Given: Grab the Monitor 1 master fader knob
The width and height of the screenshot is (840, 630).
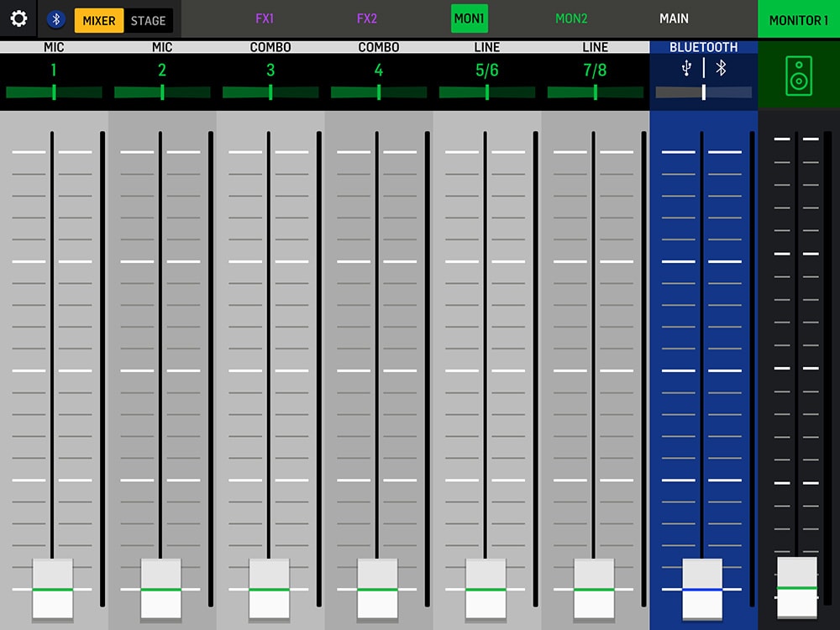Looking at the screenshot, I should 797,588.
